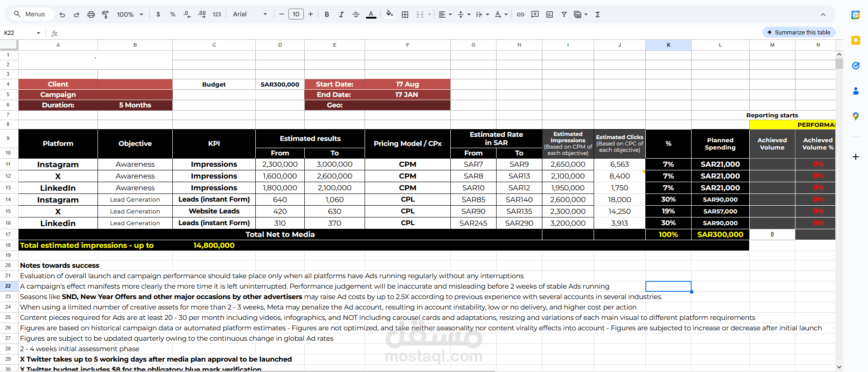Screen dimensions: 868x372
Task: Open Contacts in the side panel
Action: pos(856,91)
